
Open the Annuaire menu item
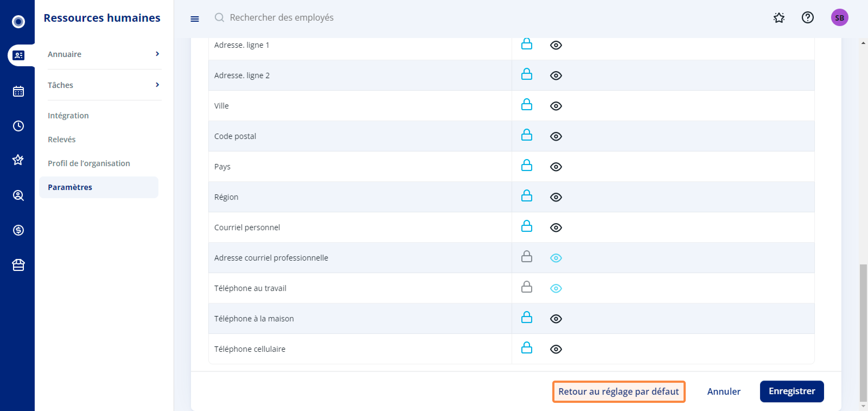64,54
